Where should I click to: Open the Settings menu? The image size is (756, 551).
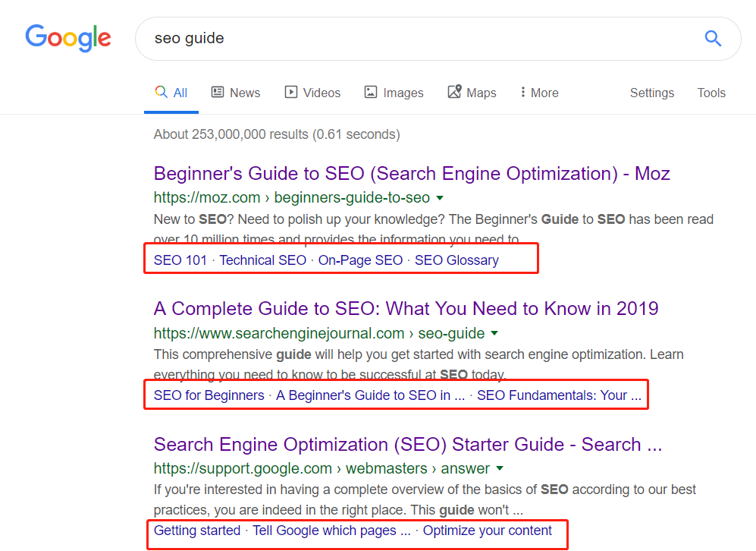[x=652, y=93]
